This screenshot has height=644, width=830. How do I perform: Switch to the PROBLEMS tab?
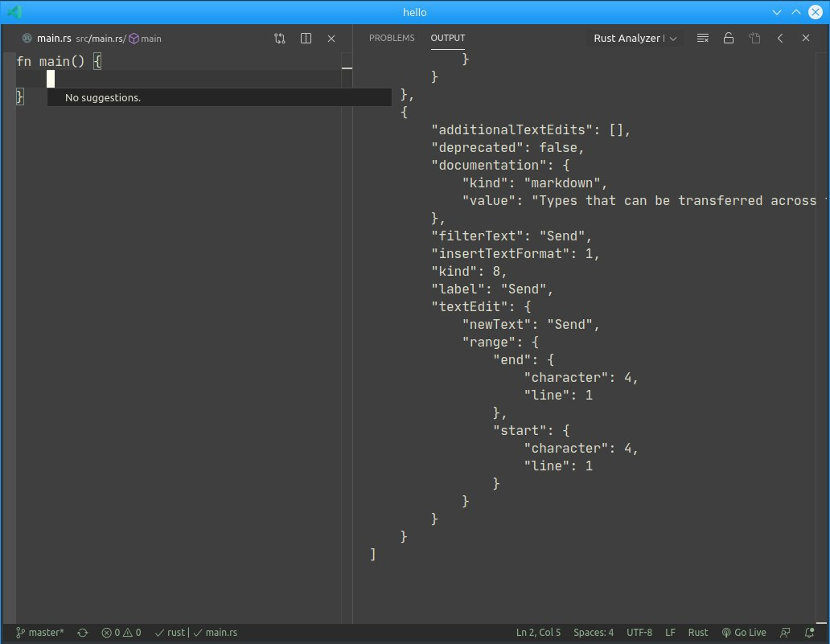(x=392, y=38)
